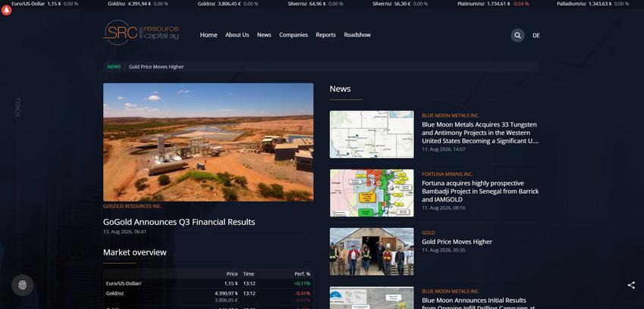The width and height of the screenshot is (644, 309).
Task: Open the Roadshow menu item
Action: tap(357, 35)
